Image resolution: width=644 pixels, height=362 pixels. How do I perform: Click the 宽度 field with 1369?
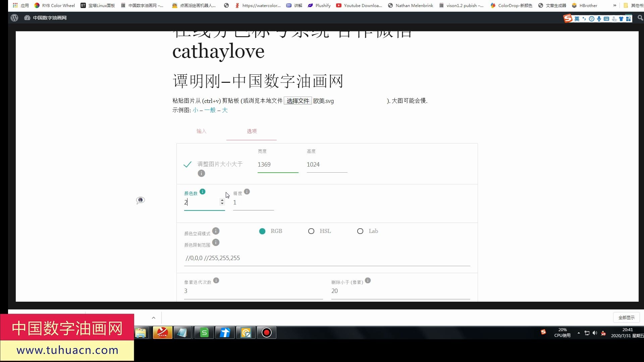click(278, 165)
